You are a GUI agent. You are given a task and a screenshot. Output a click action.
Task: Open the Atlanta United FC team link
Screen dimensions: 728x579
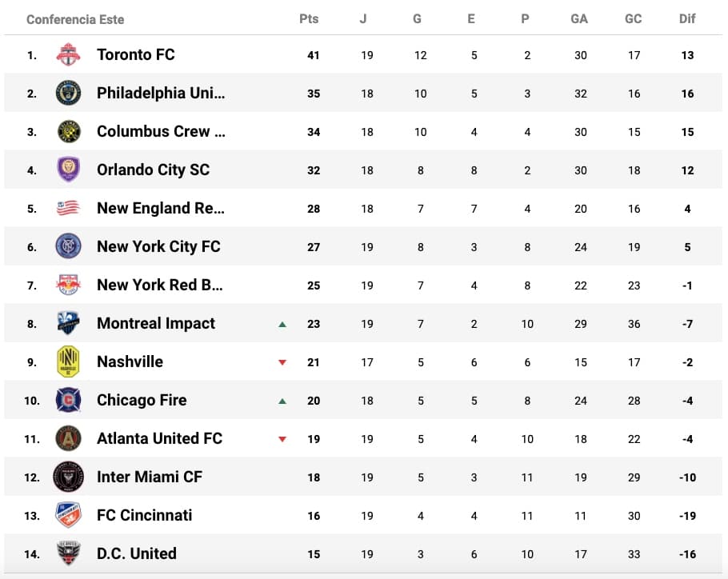[159, 438]
